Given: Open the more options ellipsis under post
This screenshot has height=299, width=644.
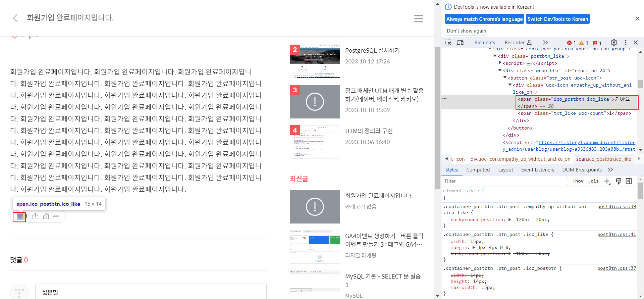Looking at the screenshot, I should coord(56,216).
